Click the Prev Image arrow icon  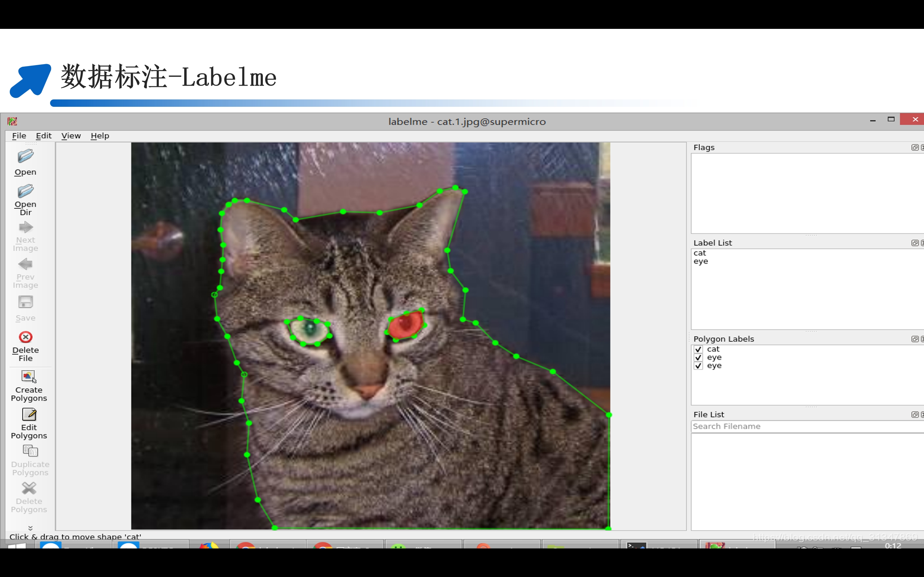[x=26, y=265]
